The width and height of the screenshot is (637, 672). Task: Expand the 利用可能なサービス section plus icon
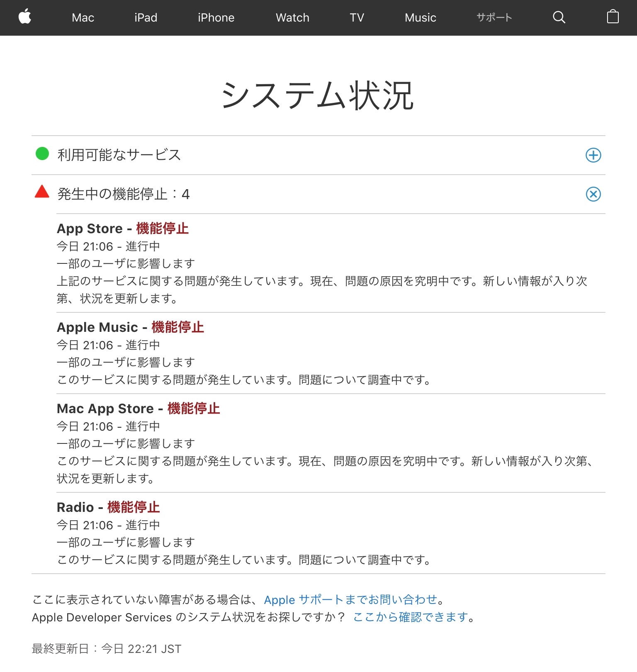click(593, 155)
